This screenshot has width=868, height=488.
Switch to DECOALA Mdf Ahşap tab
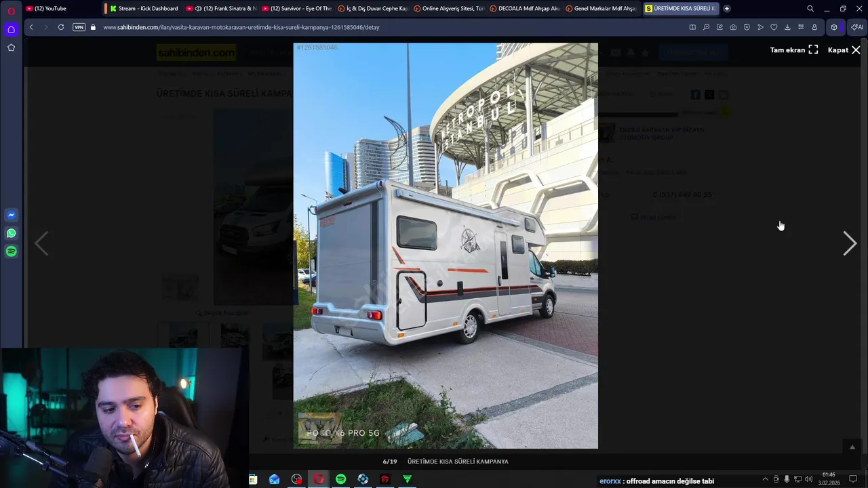(525, 9)
